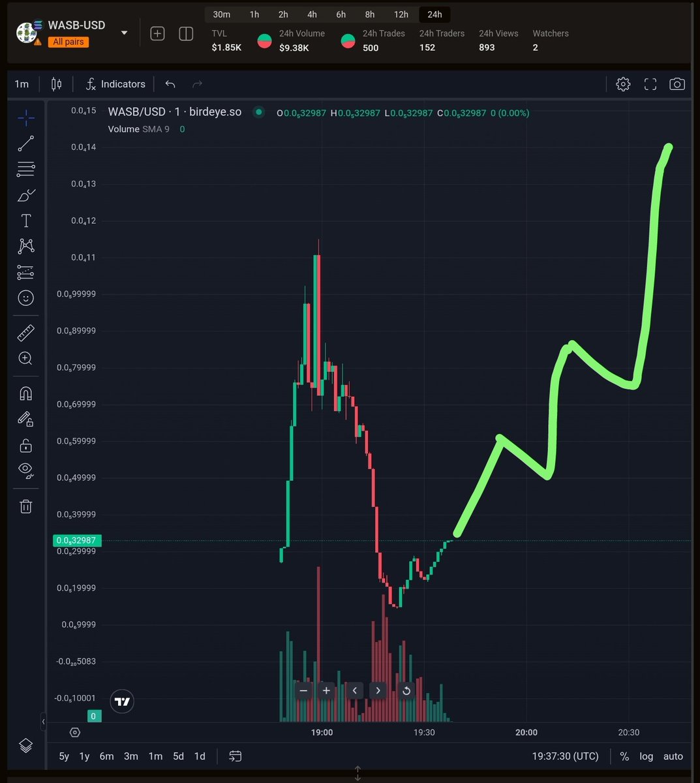Add a new chart with plus icon
This screenshot has height=783, width=700.
[x=157, y=33]
